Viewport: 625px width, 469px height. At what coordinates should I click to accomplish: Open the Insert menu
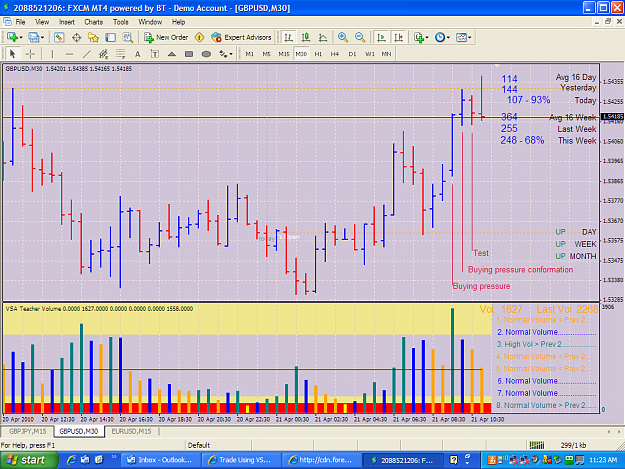[x=67, y=22]
